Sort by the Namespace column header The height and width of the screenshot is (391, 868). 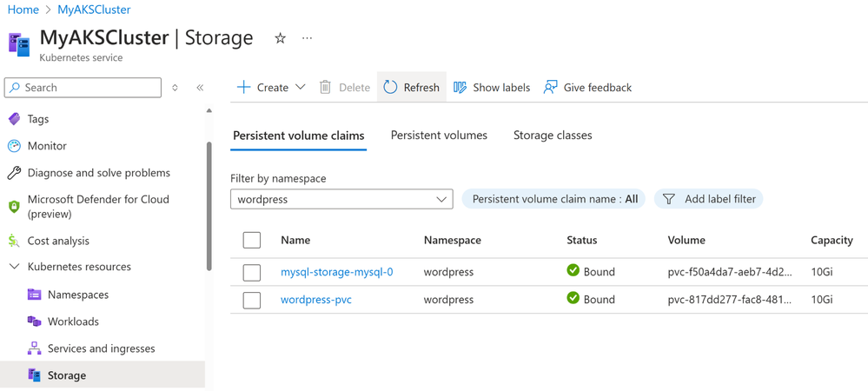coord(453,241)
